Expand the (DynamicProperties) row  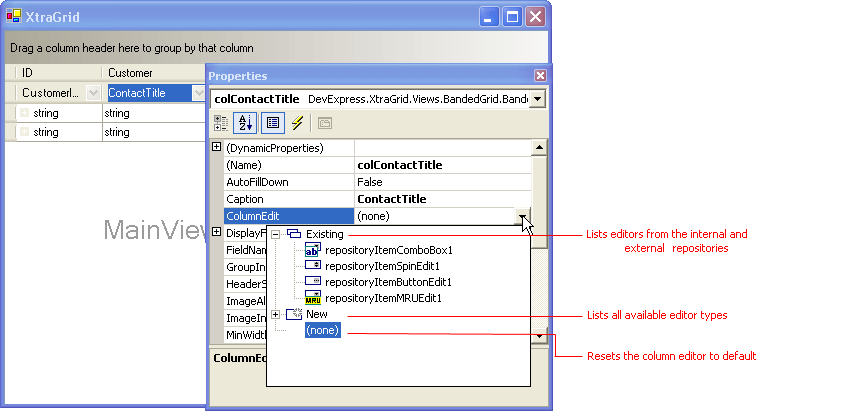216,146
